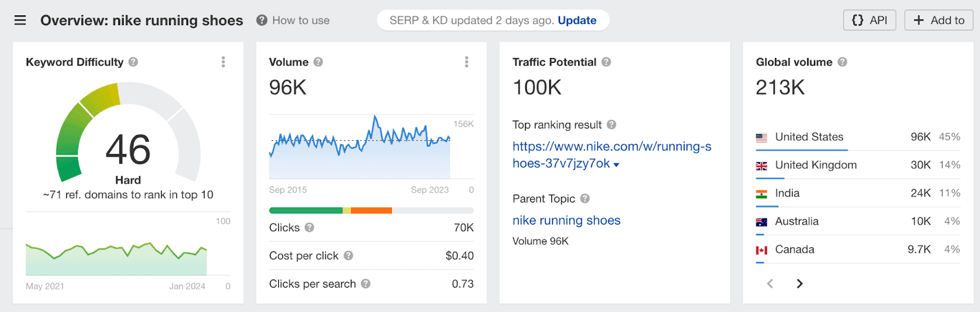The height and width of the screenshot is (312, 980).
Task: Click the search volume trend chart
Action: click(360, 147)
